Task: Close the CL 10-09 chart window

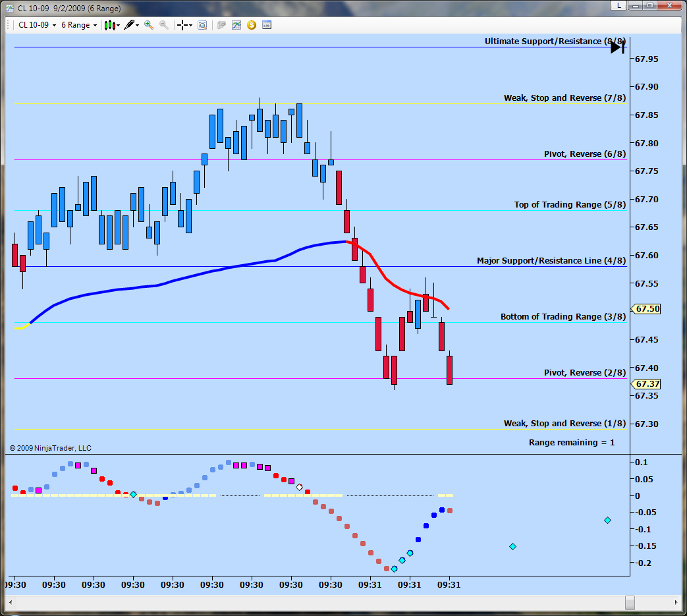Action: 669,5
